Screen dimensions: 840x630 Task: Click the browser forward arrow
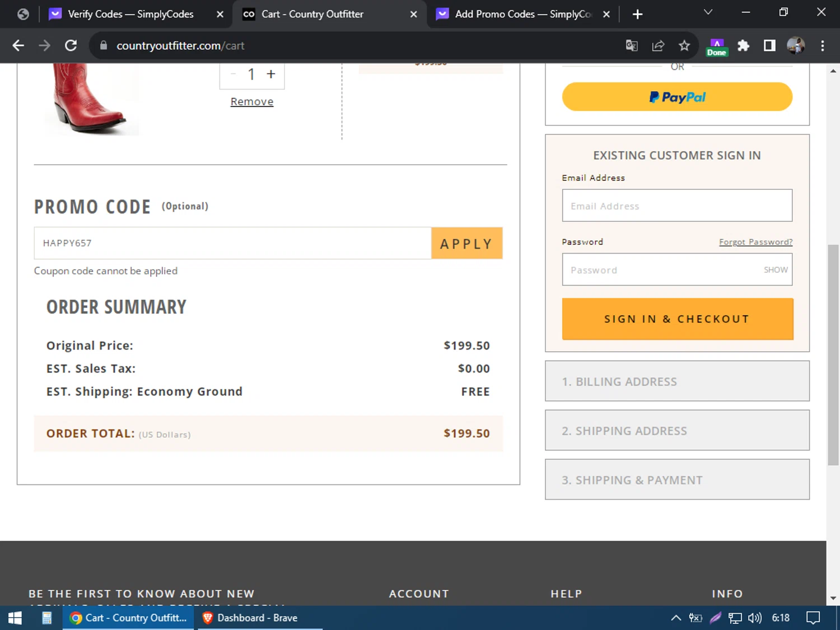coord(44,45)
